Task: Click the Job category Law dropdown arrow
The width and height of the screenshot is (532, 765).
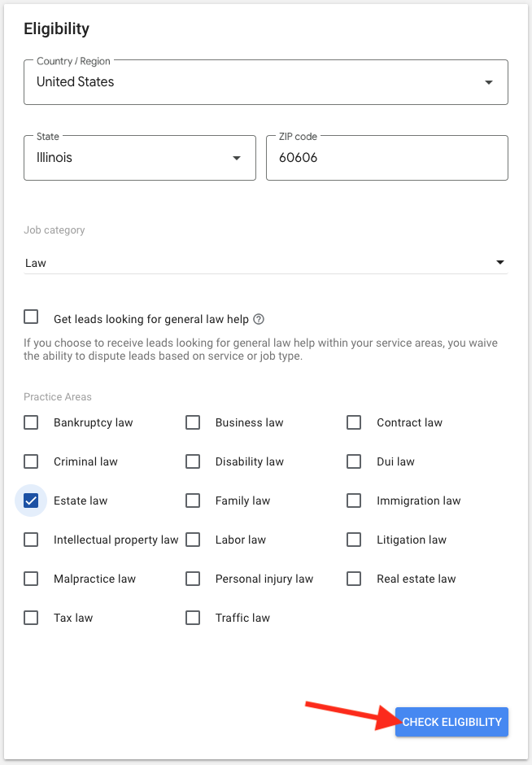Action: [499, 263]
